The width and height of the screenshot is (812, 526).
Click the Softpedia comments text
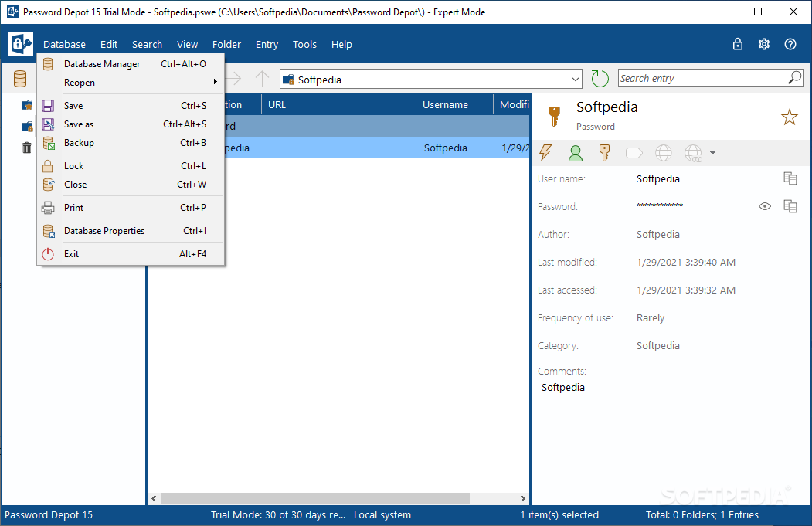(563, 387)
